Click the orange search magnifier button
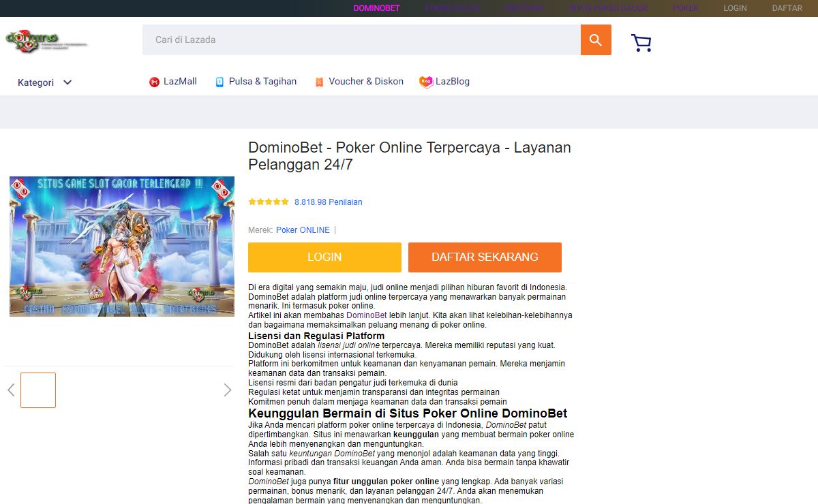 pos(596,40)
